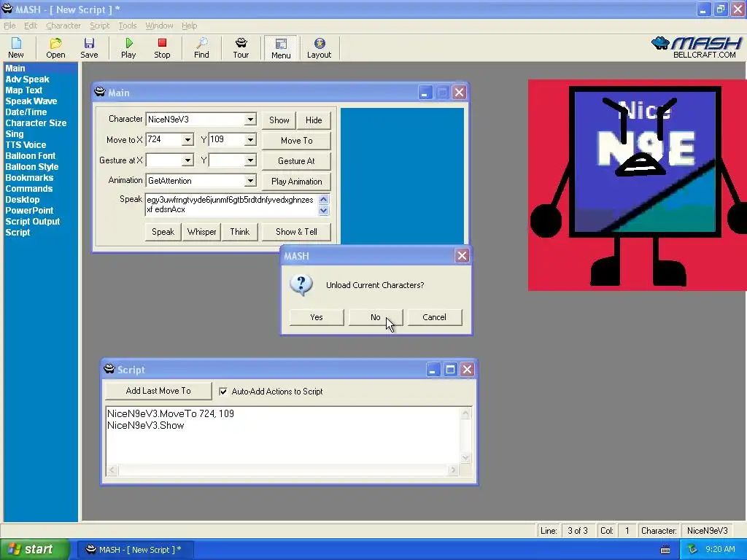Open the Edit menu
The height and width of the screenshot is (560, 747).
(31, 26)
